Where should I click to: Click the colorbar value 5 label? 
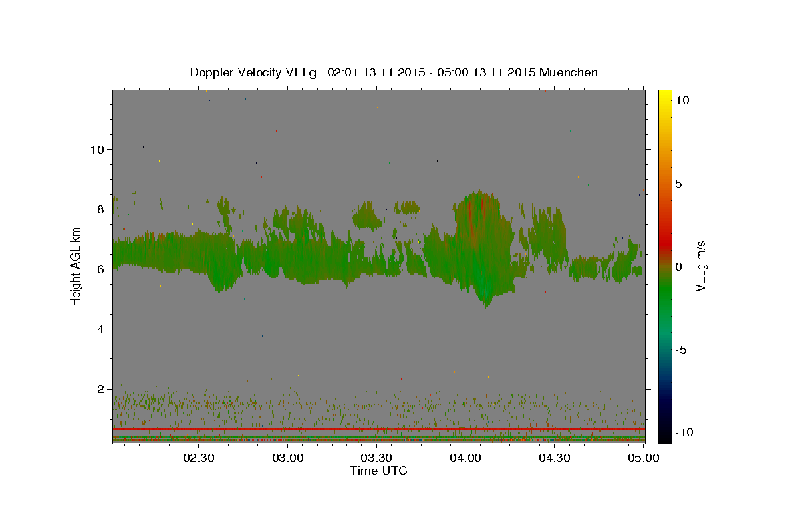[678, 184]
